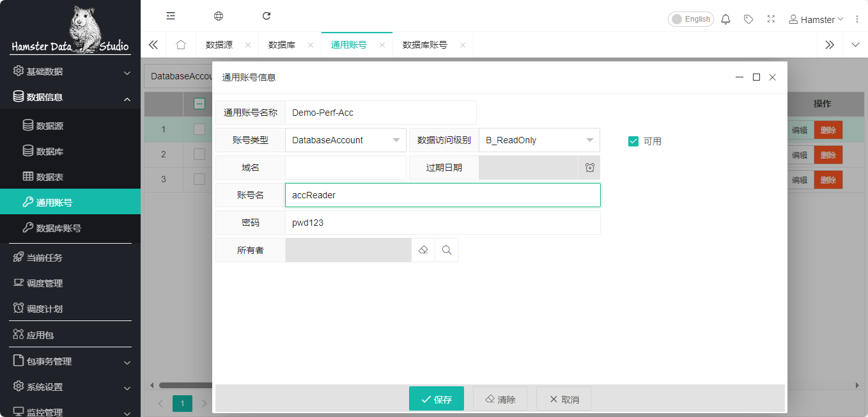Click 编辑 in the first table row

[800, 130]
